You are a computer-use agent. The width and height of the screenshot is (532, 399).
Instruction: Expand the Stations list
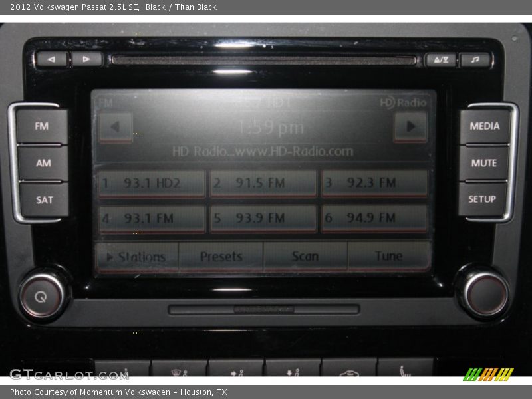pyautogui.click(x=137, y=257)
